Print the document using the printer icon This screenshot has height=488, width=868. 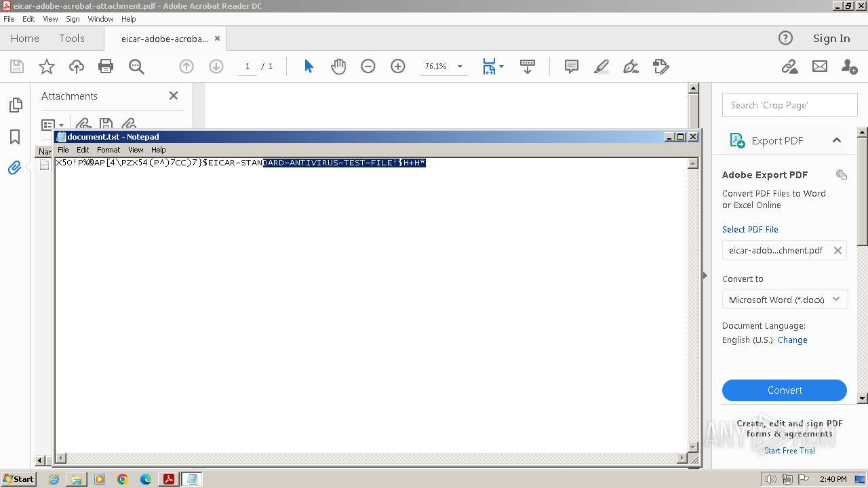(x=106, y=66)
